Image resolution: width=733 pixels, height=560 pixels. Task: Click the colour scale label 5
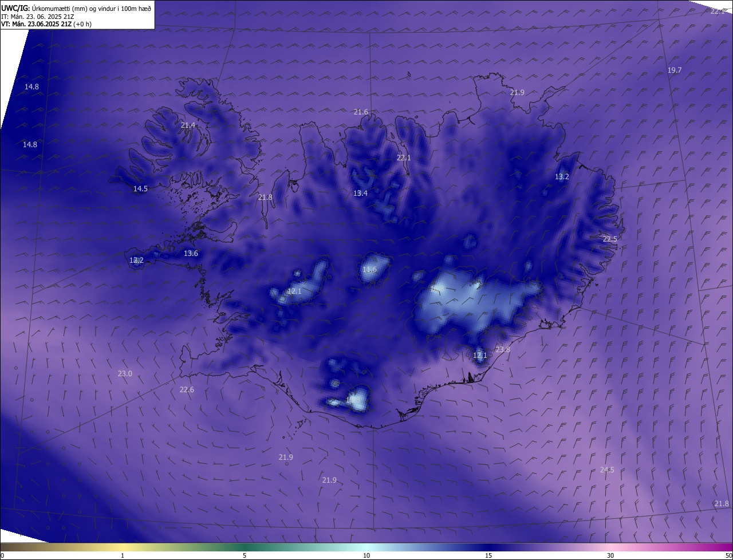coord(245,555)
